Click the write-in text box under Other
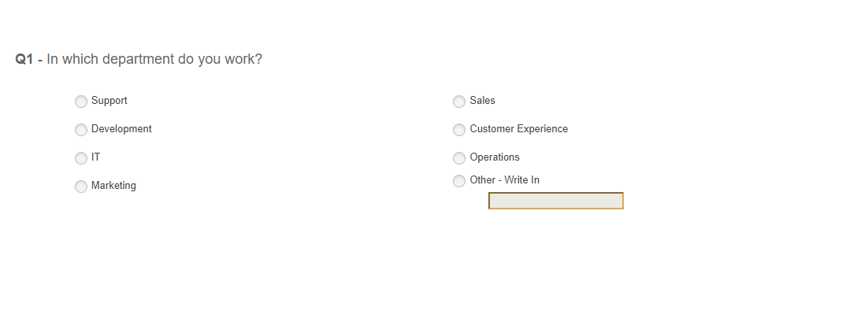 [556, 201]
